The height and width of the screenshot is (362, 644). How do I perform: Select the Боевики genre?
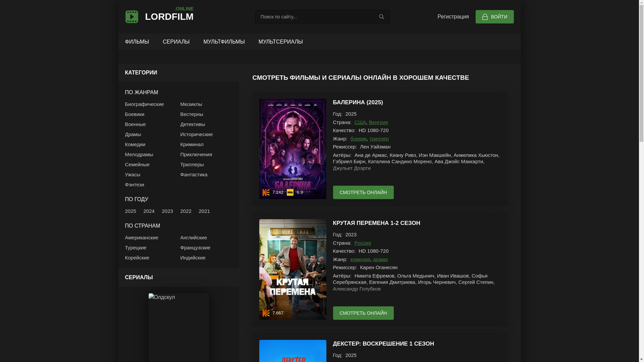coord(135,114)
